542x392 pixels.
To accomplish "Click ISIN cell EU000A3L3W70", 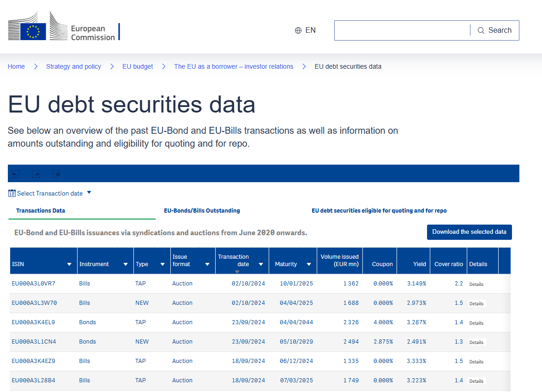I will [34, 303].
